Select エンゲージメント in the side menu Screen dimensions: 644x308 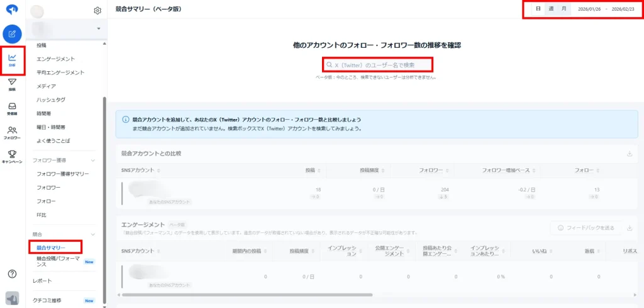coord(56,59)
